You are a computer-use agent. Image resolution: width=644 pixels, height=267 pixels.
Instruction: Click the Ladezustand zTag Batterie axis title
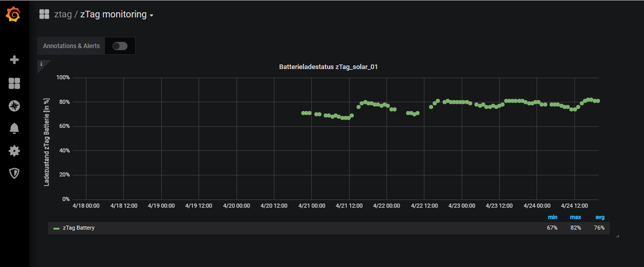point(47,142)
